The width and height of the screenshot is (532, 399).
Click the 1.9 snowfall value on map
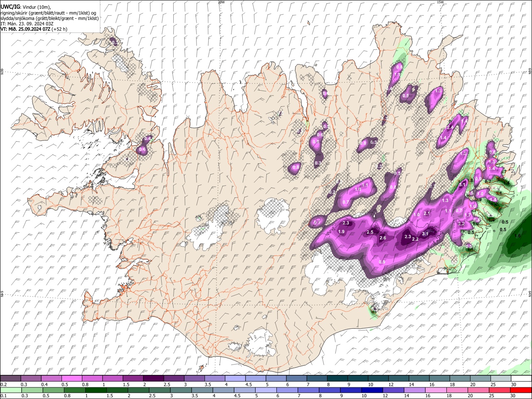[x=342, y=232]
